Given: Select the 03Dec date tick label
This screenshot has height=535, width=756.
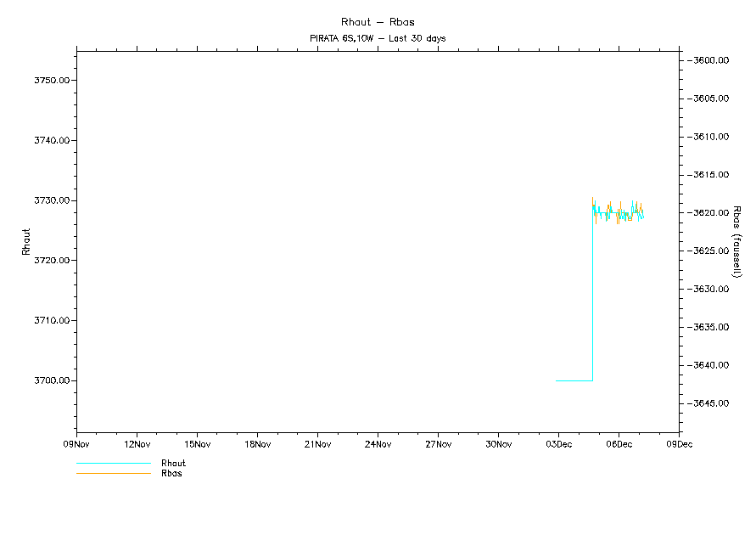Looking at the screenshot, I should (558, 444).
